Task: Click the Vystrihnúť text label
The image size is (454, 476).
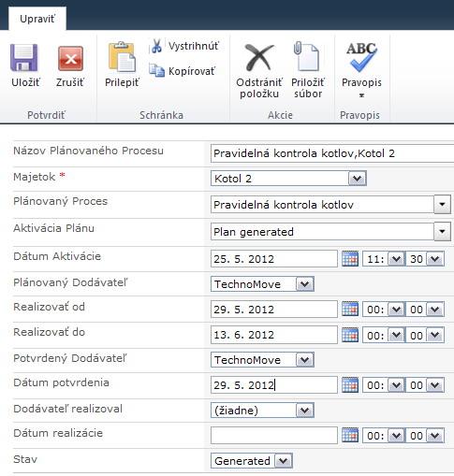Action: (194, 46)
